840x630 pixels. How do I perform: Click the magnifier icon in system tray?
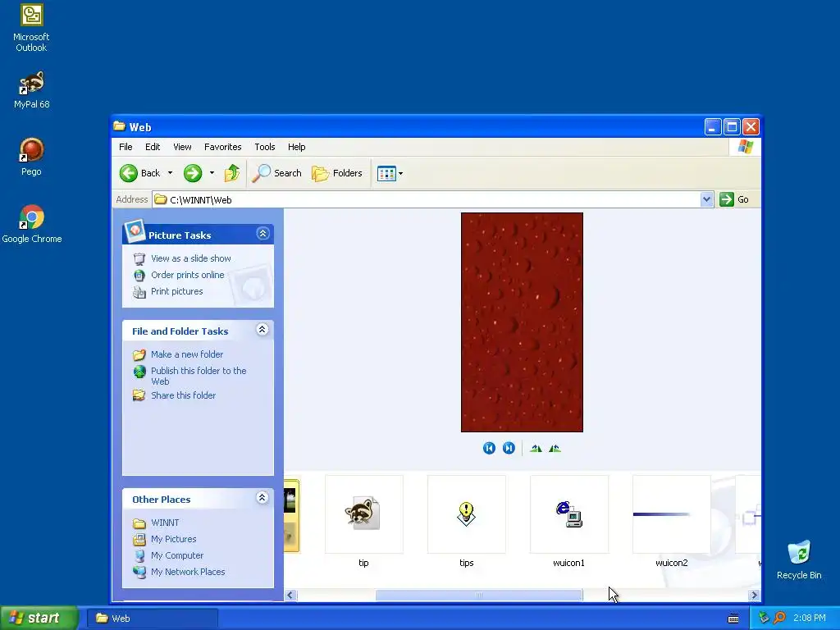coord(779,618)
